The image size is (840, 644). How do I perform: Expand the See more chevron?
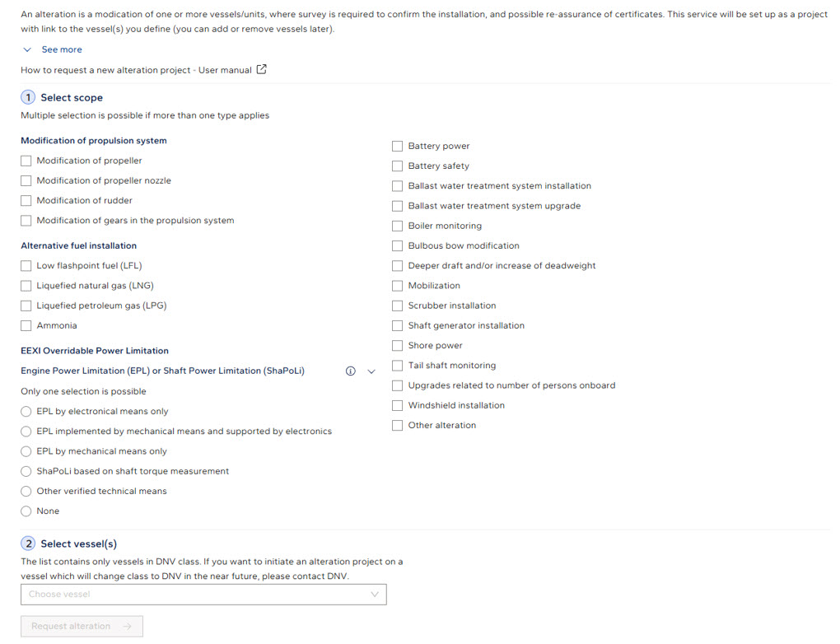pos(27,50)
